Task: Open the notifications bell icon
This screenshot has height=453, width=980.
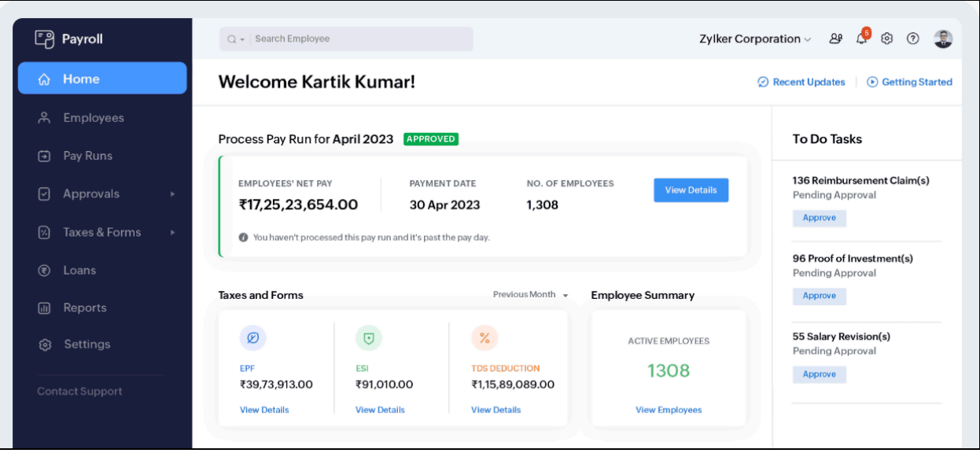Action: coord(861,39)
